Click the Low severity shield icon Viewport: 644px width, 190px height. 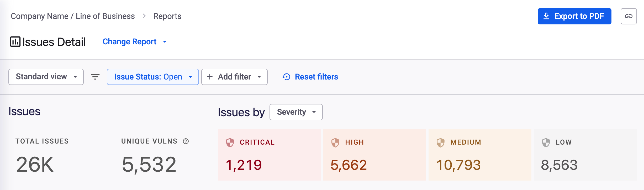[546, 142]
